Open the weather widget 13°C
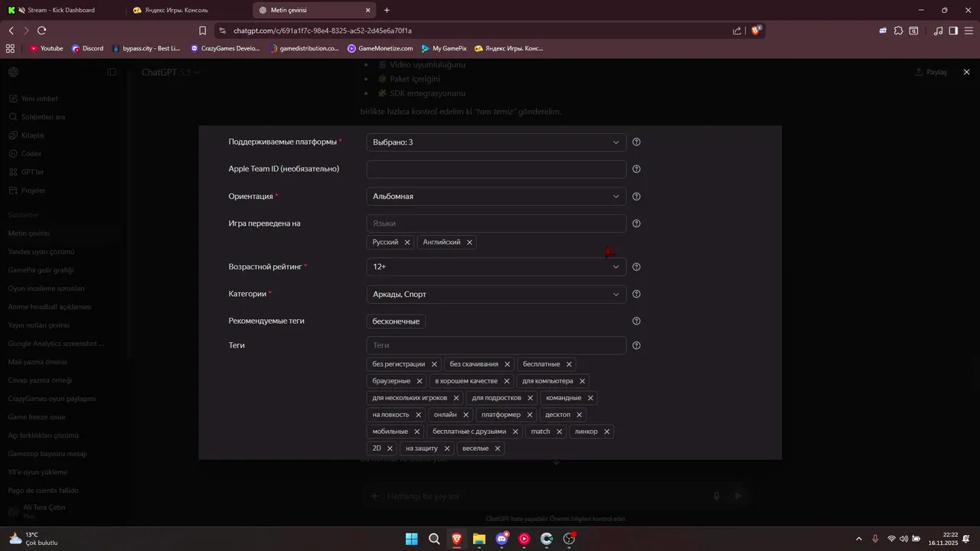 coord(33,539)
